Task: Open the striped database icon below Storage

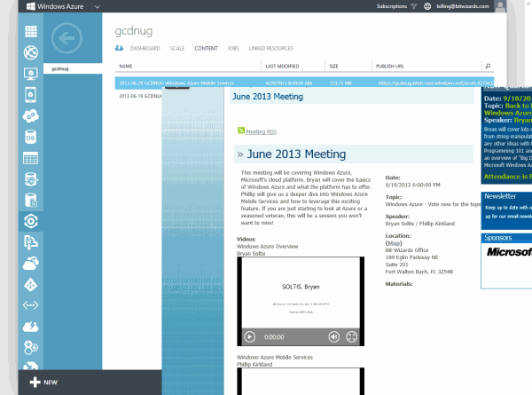Action: click(30, 179)
